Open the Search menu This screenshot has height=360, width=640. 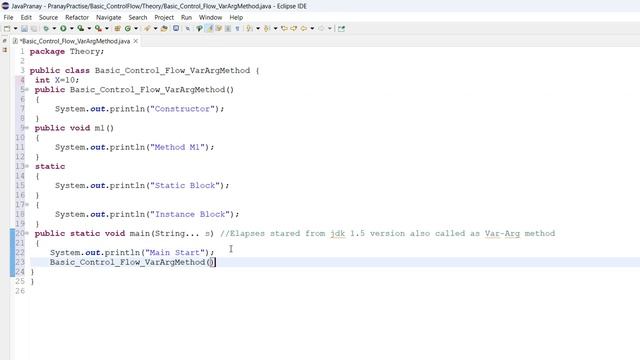click(138, 18)
